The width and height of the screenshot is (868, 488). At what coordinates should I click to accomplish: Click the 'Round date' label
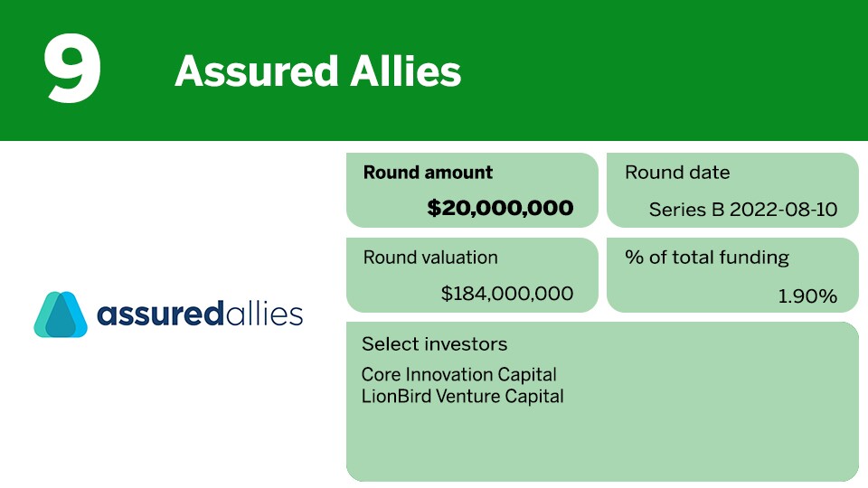(x=677, y=173)
